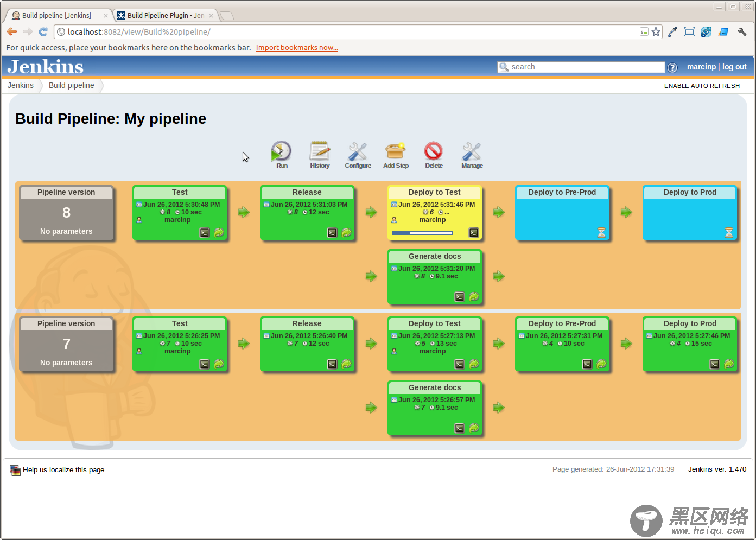Click the search help question mark icon
The width and height of the screenshot is (756, 540).
672,67
